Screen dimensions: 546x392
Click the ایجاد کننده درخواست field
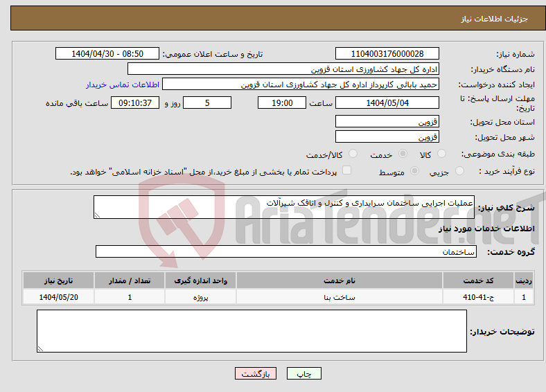[301, 84]
